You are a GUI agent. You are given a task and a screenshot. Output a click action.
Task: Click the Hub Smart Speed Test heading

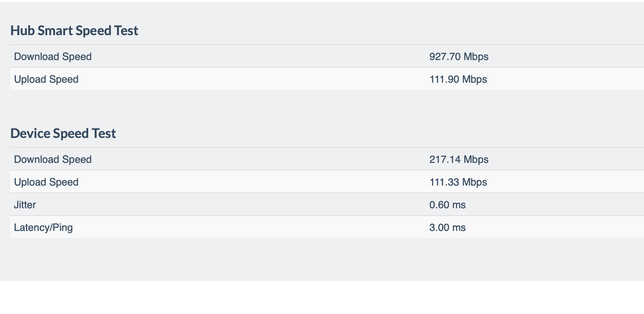pos(74,30)
